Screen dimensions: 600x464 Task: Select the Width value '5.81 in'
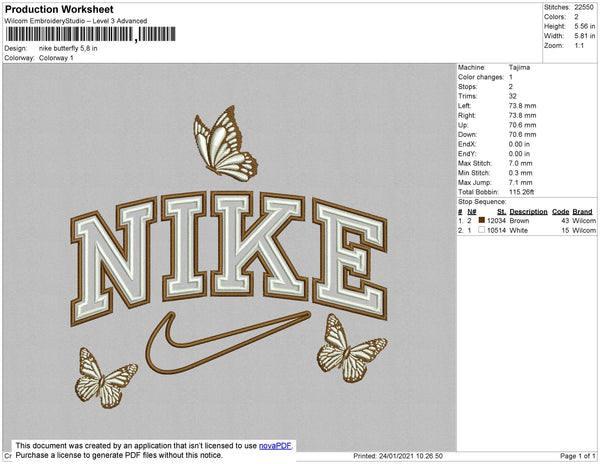tap(585, 36)
